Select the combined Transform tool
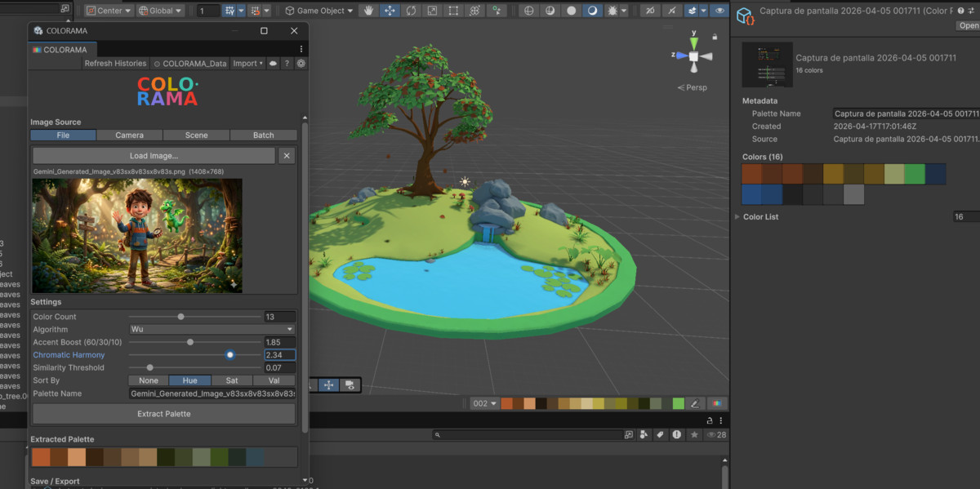This screenshot has height=489, width=980. coord(474,11)
